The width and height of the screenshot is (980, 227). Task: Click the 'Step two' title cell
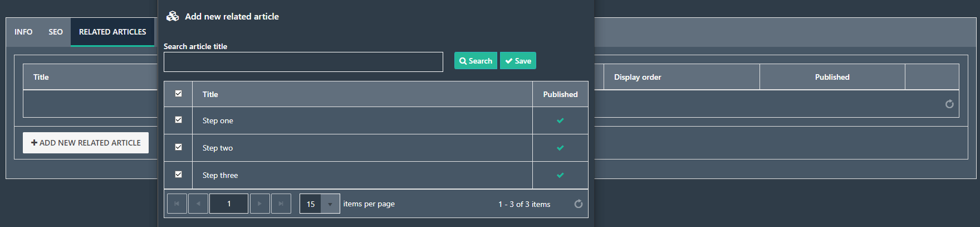coord(362,148)
